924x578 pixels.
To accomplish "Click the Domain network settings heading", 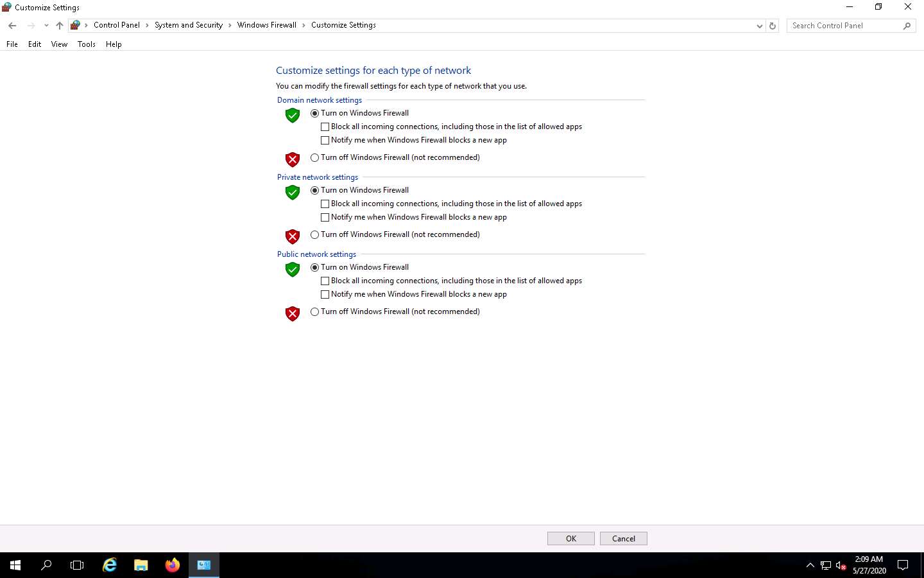I will [320, 100].
